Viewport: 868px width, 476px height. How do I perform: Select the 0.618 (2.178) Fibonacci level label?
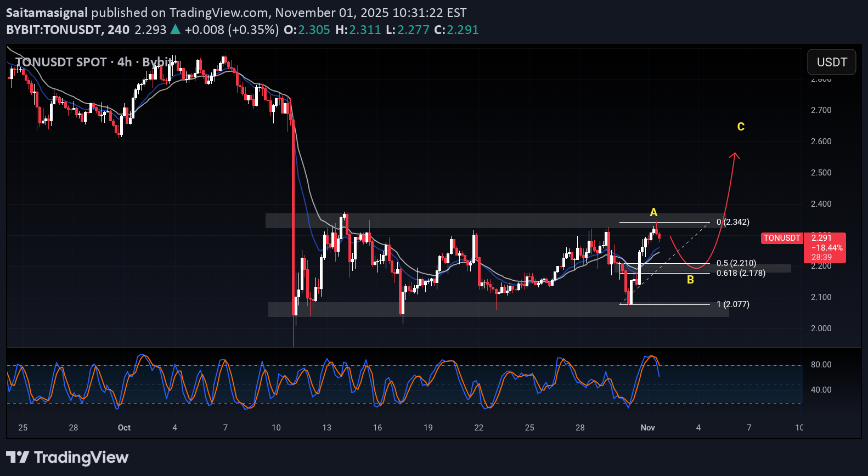pyautogui.click(x=740, y=273)
